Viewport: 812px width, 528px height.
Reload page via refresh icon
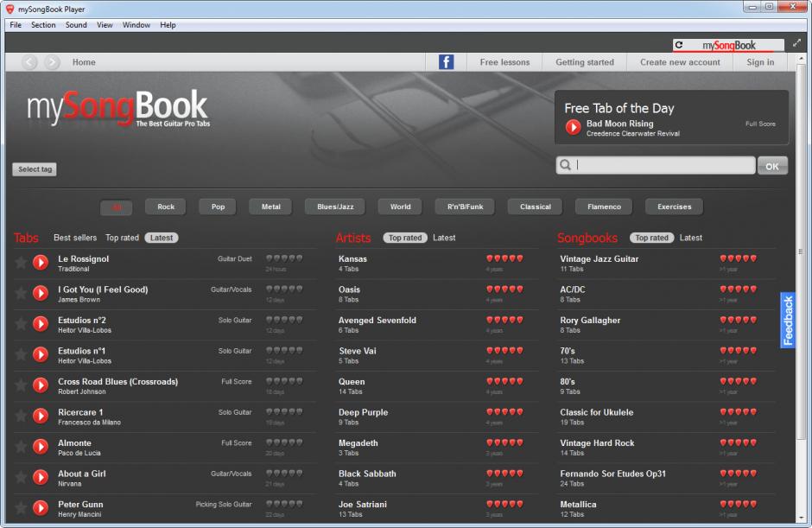click(x=679, y=45)
